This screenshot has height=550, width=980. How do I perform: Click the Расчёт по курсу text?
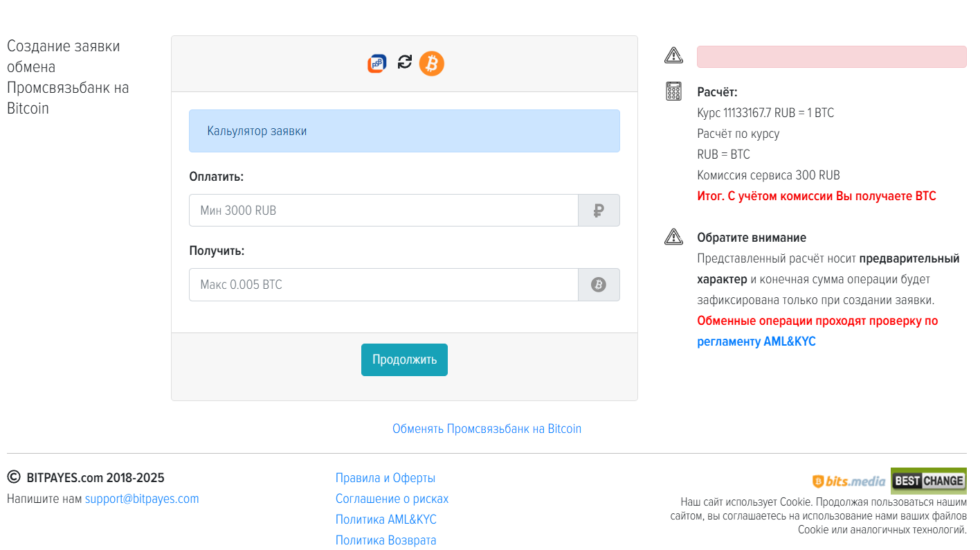click(738, 134)
